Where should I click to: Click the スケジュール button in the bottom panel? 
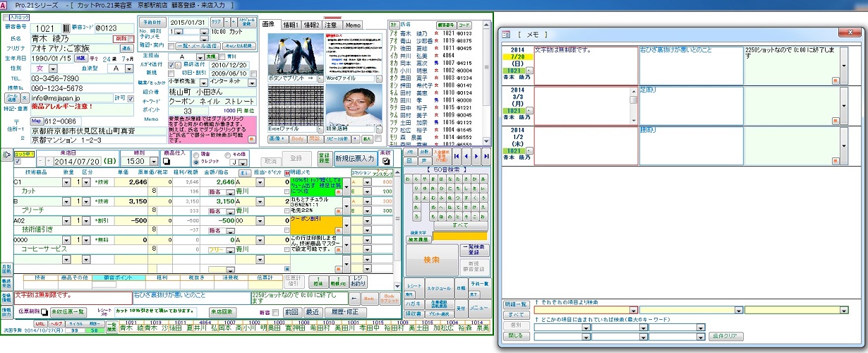coord(438,289)
